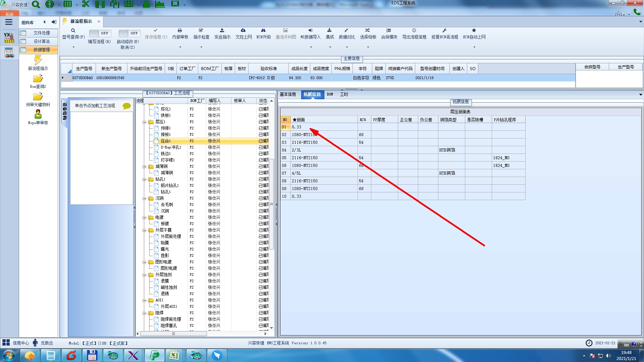
Task: Open Bom查询2 folder icon in sidebar
Action: point(38,79)
